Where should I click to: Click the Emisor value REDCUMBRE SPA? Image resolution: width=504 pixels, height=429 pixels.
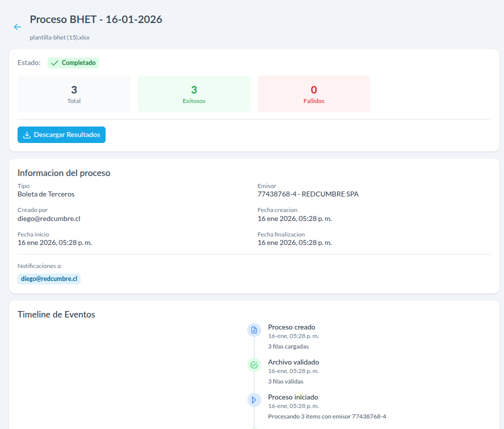tap(308, 194)
